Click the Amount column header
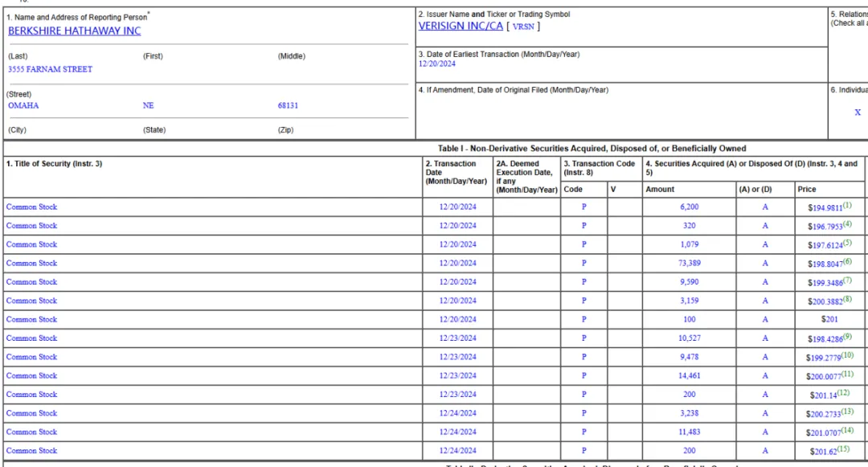This screenshot has width=868, height=467. tap(660, 189)
